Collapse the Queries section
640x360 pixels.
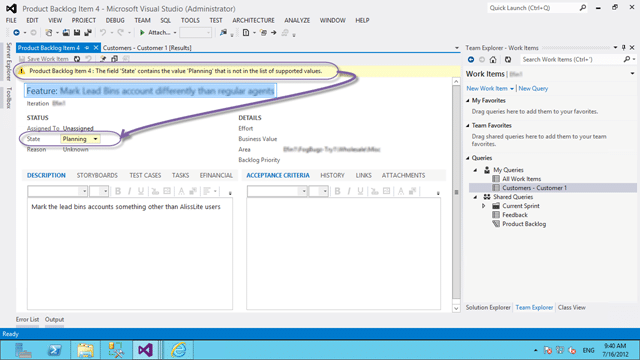tap(468, 158)
